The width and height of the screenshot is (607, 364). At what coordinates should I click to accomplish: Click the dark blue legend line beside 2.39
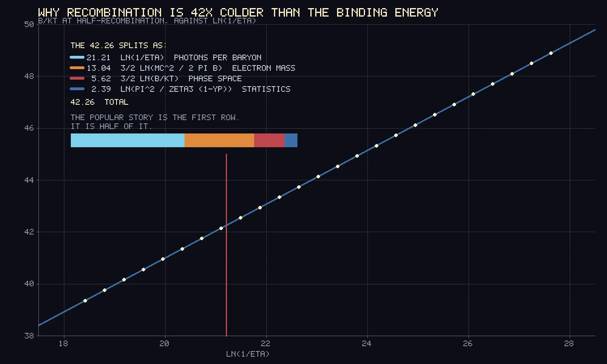coord(77,89)
